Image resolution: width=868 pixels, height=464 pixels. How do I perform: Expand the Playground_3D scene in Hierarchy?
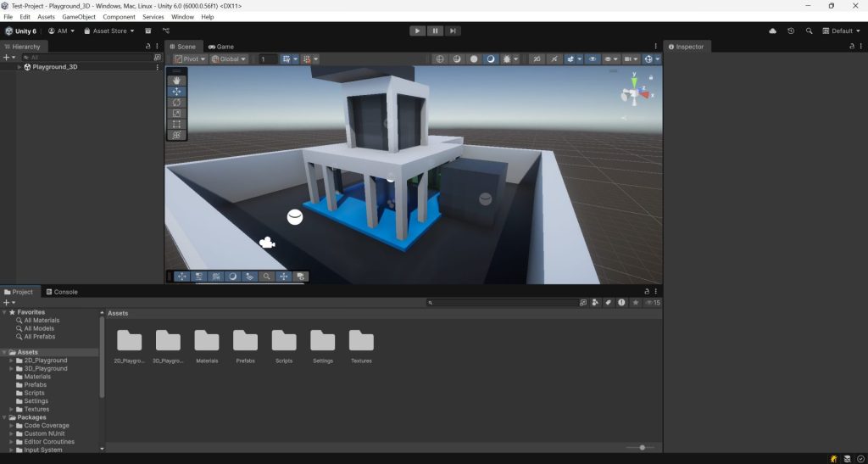(x=20, y=67)
